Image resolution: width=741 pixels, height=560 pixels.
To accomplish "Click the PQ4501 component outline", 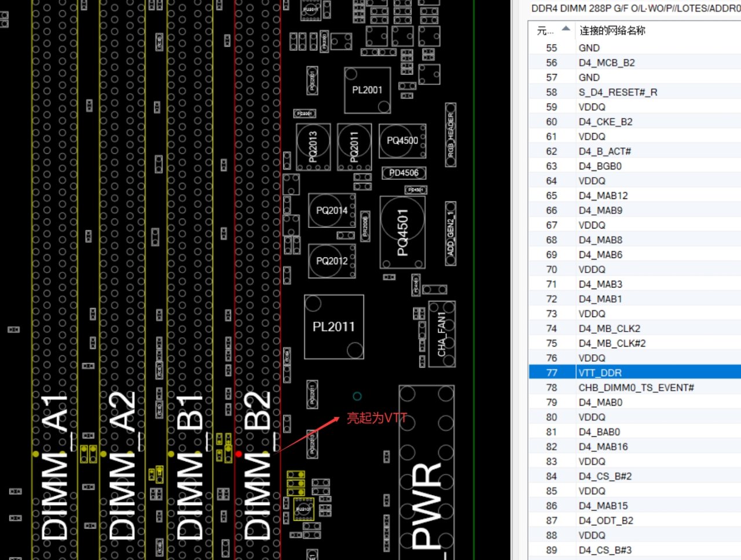I will pyautogui.click(x=402, y=232).
